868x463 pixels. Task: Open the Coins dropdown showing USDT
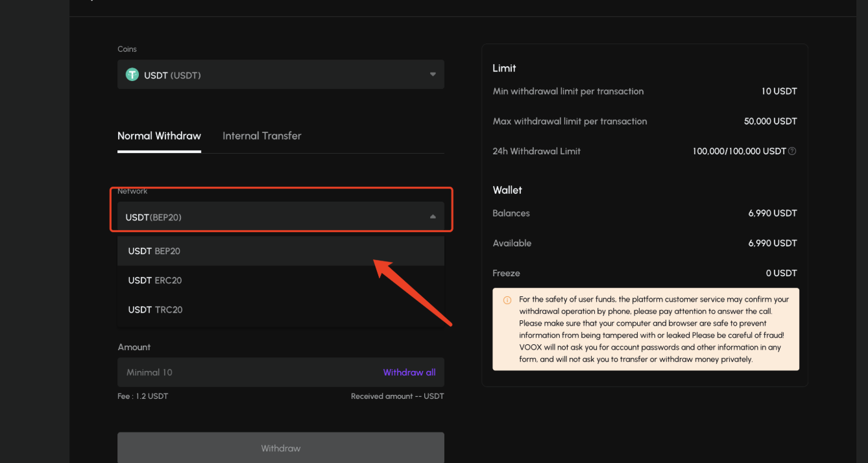coord(281,75)
